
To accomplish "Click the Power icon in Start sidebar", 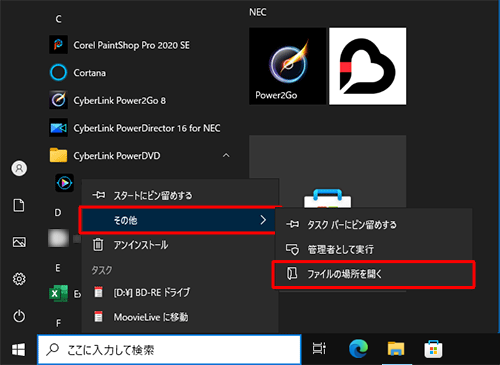I will 19,316.
